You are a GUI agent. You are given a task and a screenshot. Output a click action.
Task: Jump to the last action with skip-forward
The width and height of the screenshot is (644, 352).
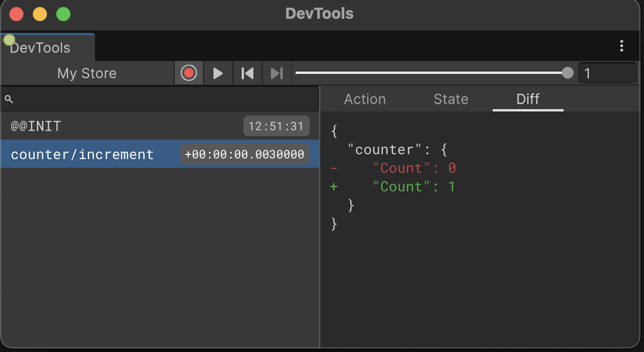tap(276, 73)
